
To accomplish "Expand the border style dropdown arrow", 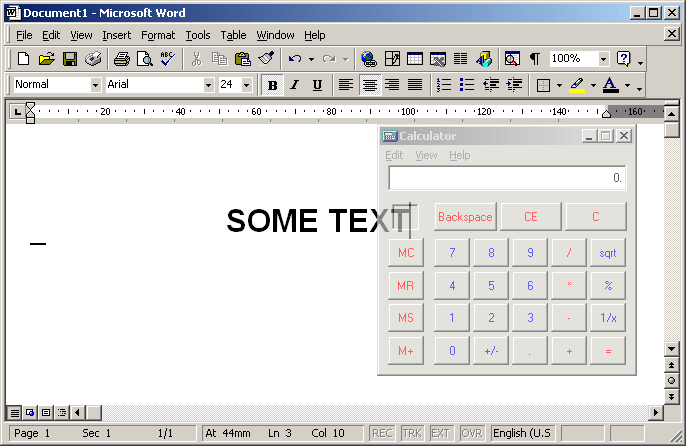I will tap(559, 85).
